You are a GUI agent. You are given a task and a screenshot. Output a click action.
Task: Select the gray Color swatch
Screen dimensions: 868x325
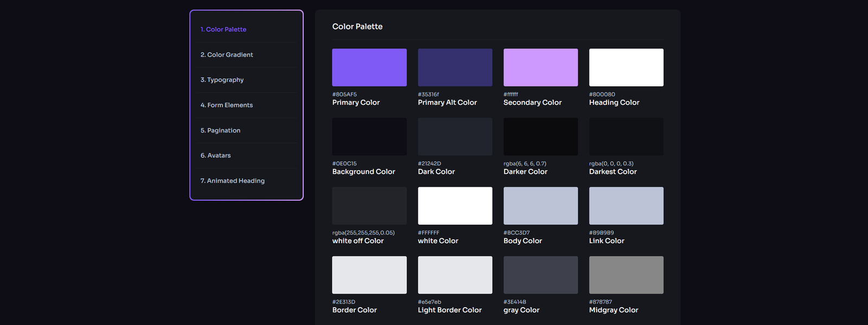click(540, 275)
